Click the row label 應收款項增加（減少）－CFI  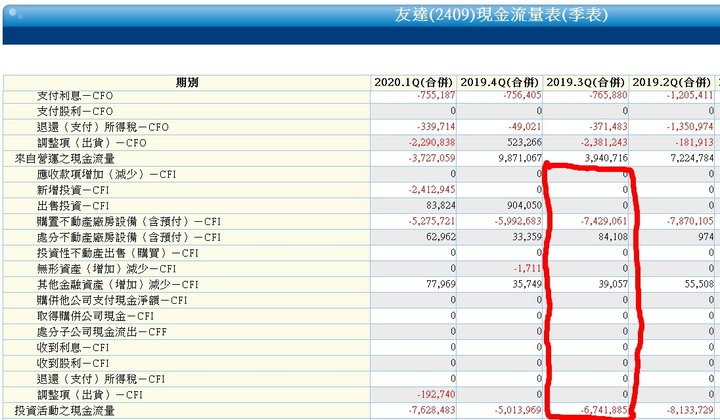point(107,174)
